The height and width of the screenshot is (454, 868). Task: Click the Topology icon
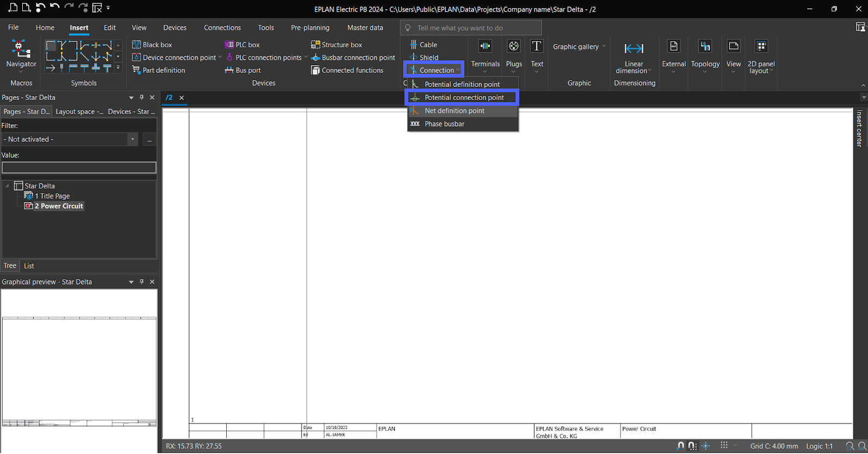705,46
